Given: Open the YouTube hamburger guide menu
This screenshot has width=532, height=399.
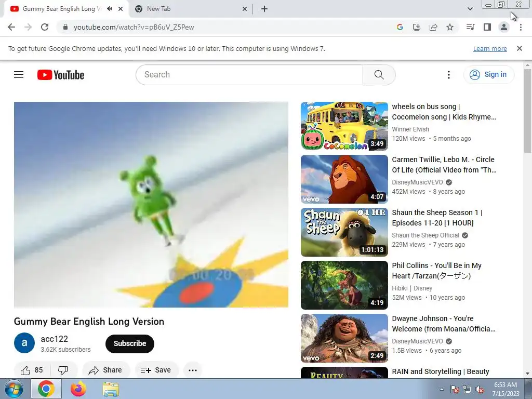Looking at the screenshot, I should coord(19,75).
